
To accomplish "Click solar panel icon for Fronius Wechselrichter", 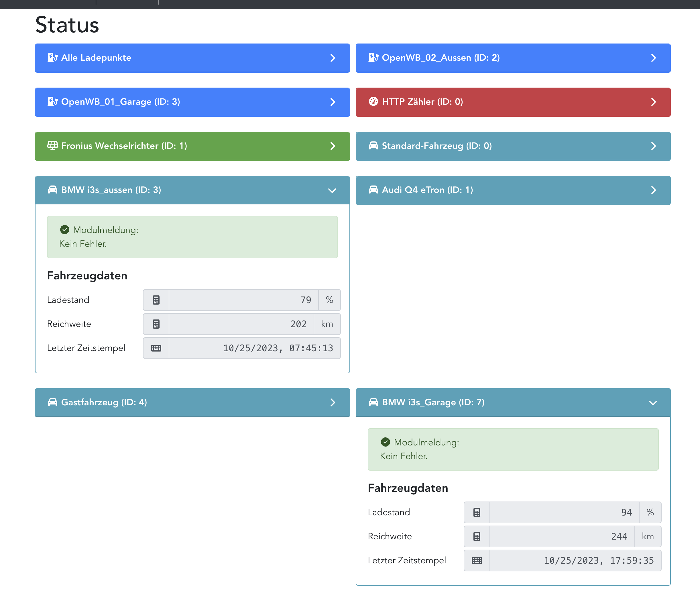I will 52,145.
